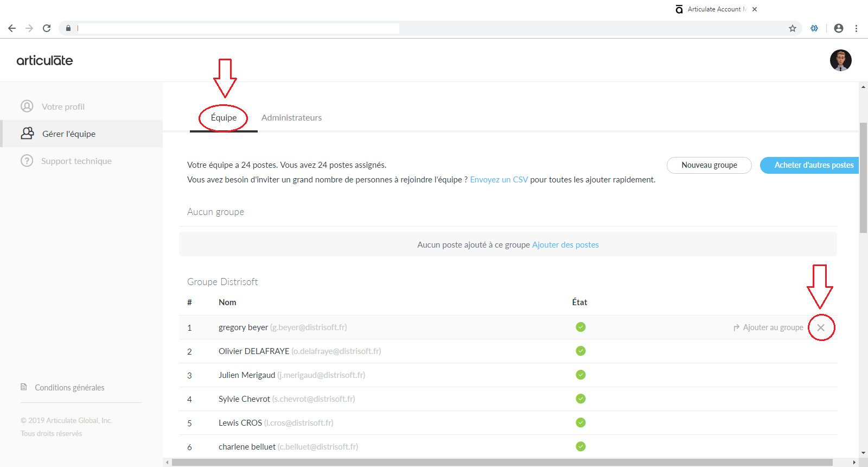Click the Aucun groupe heading

tap(215, 212)
